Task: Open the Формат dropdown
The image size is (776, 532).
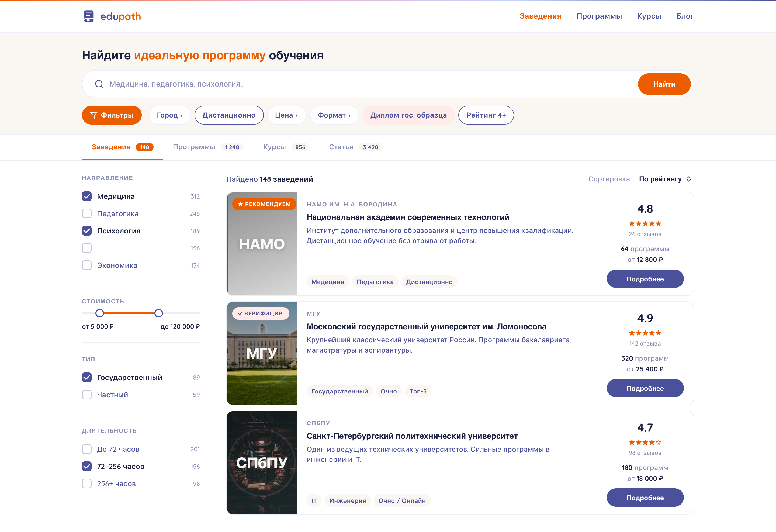Action: [x=334, y=115]
